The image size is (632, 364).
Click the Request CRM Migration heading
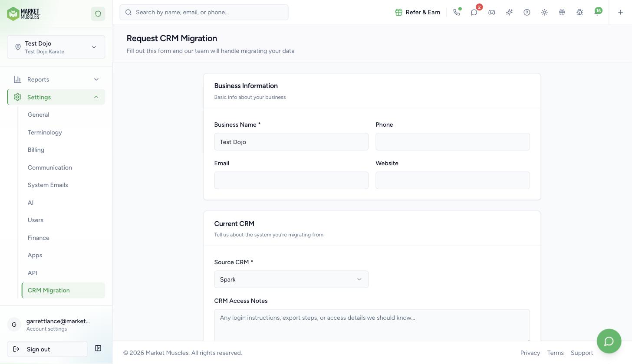(172, 38)
